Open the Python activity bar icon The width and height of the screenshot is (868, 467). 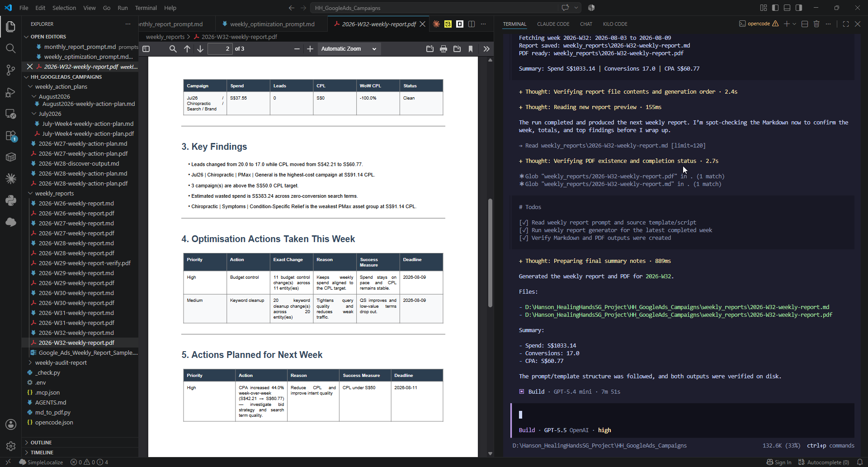point(11,200)
